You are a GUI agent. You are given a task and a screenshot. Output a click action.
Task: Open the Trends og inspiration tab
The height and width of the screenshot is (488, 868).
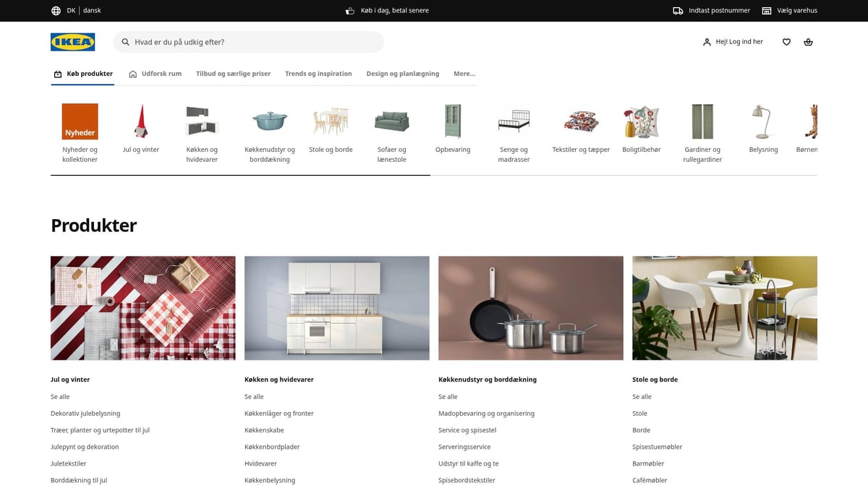coord(318,73)
